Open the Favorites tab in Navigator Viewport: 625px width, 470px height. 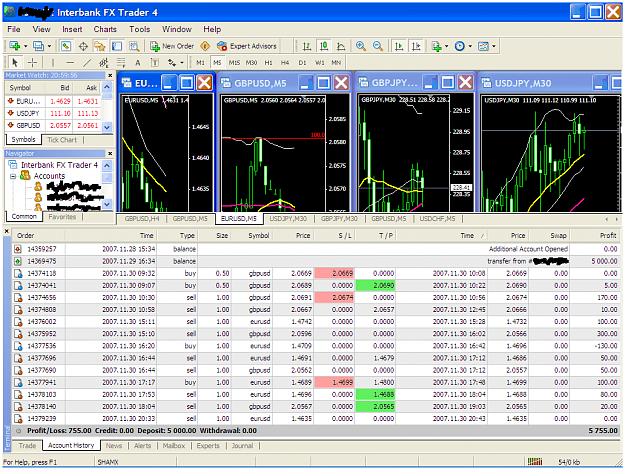62,217
